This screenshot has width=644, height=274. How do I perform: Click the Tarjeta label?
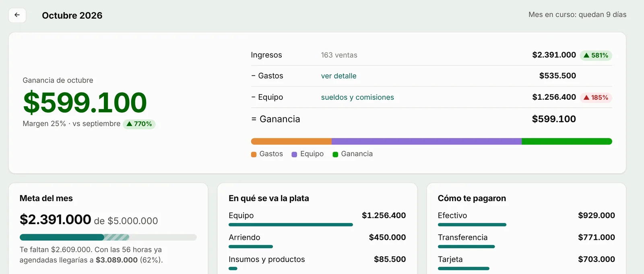450,260
